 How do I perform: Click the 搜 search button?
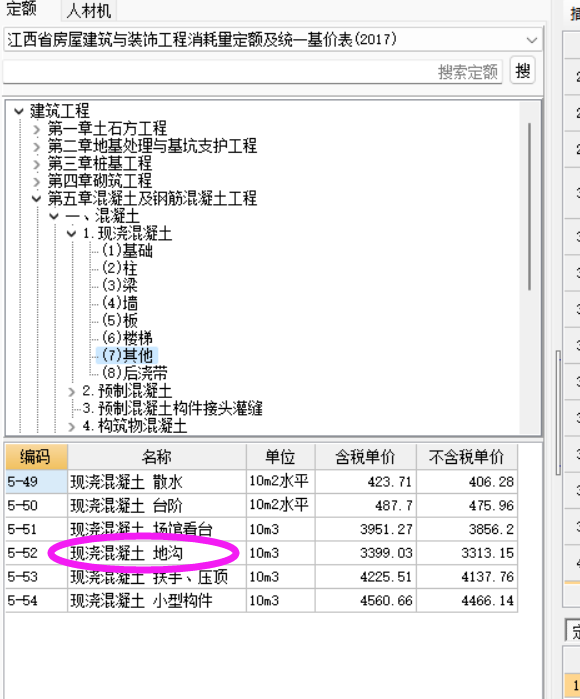pos(522,70)
